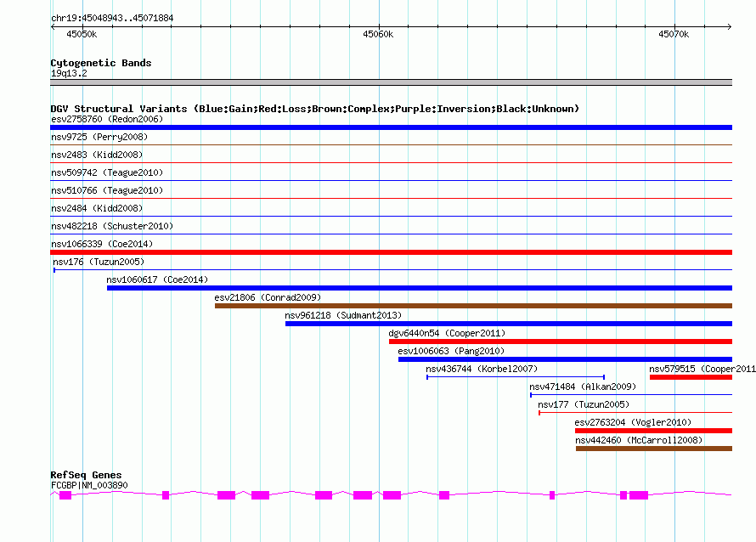Select the nsv9725 (Perry2008) brown variant line
This screenshot has height=542, width=756.
point(391,145)
